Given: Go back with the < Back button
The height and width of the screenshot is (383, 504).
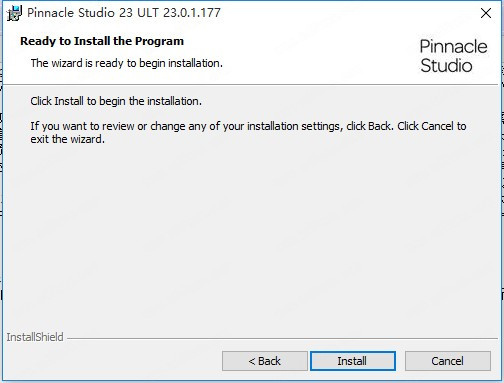Looking at the screenshot, I should (x=265, y=361).
